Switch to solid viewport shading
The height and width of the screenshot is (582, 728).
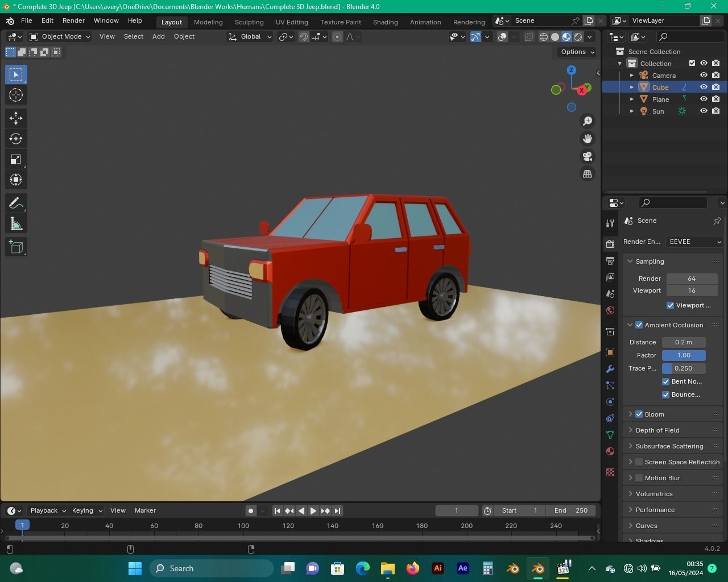555,36
